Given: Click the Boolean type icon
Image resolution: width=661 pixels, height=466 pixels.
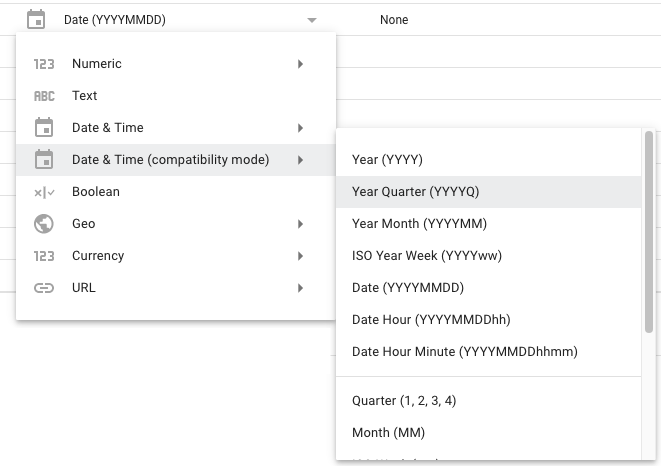Looking at the screenshot, I should (x=44, y=192).
